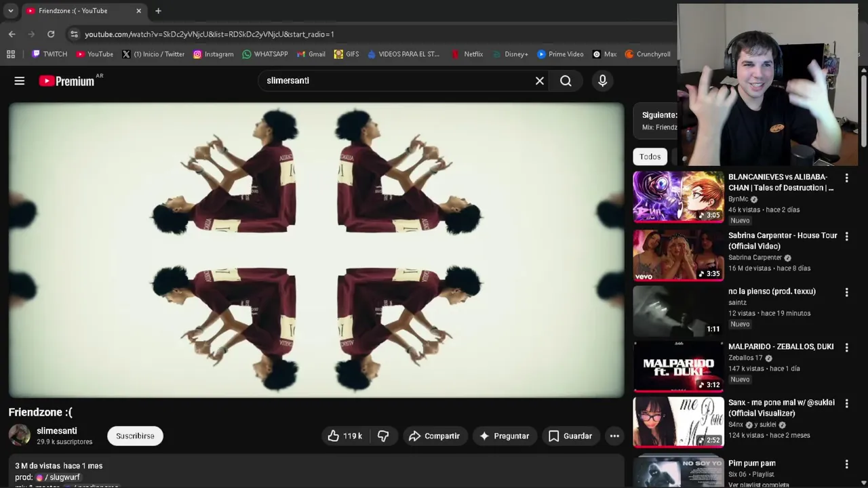
Task: Select the Todos filter chip
Action: point(650,157)
